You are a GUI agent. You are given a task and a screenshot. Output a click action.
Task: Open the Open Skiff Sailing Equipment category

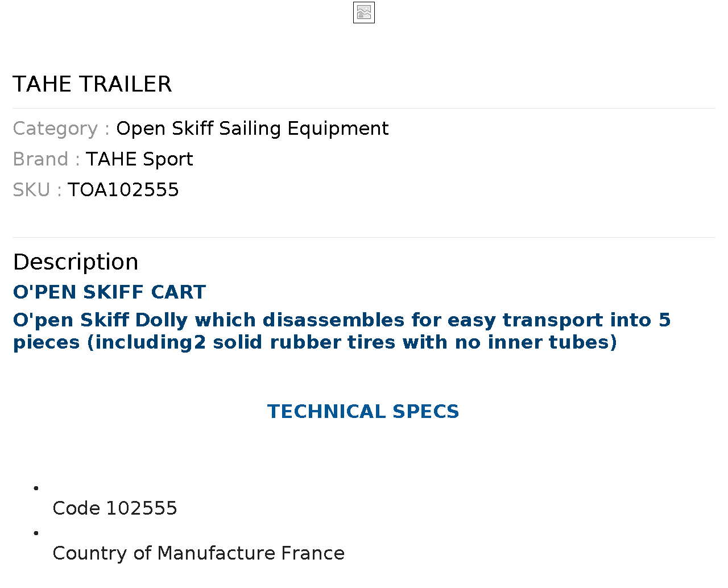(x=253, y=129)
